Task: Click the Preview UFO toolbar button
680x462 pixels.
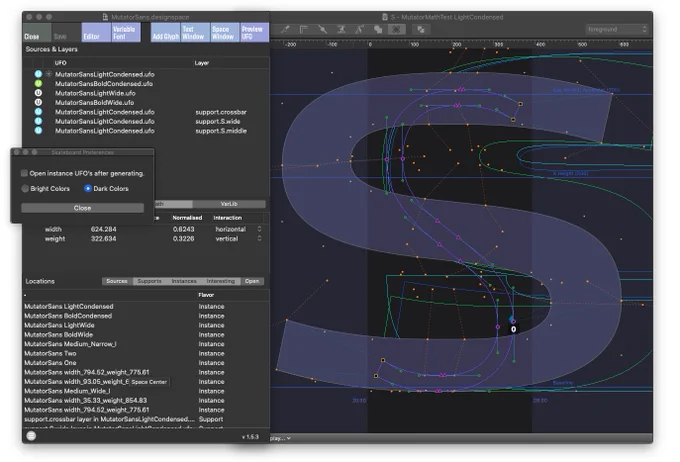Action: click(254, 33)
